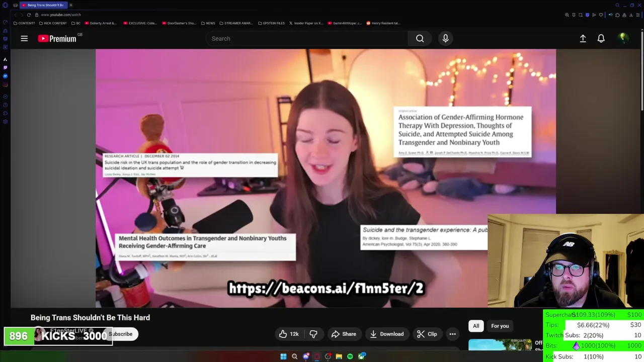Add page to bookmarks heart icon

pyautogui.click(x=601, y=15)
